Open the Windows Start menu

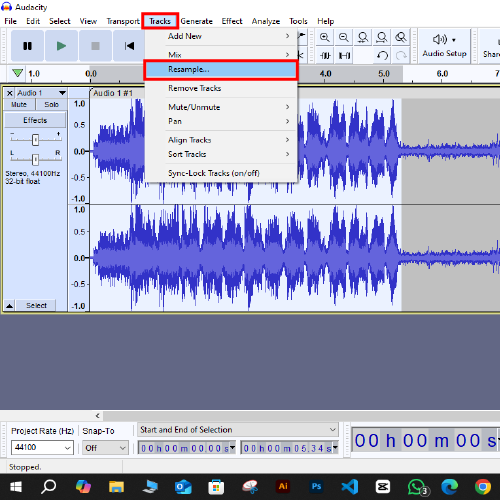click(16, 487)
